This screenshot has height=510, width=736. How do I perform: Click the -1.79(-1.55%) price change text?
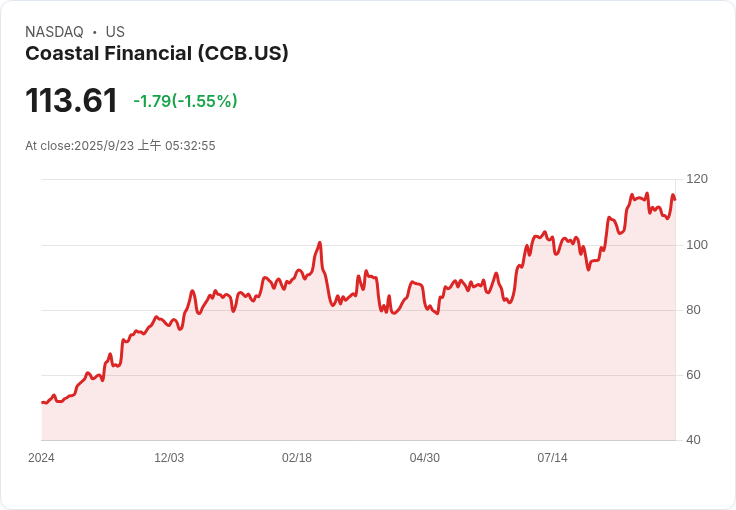pos(185,101)
